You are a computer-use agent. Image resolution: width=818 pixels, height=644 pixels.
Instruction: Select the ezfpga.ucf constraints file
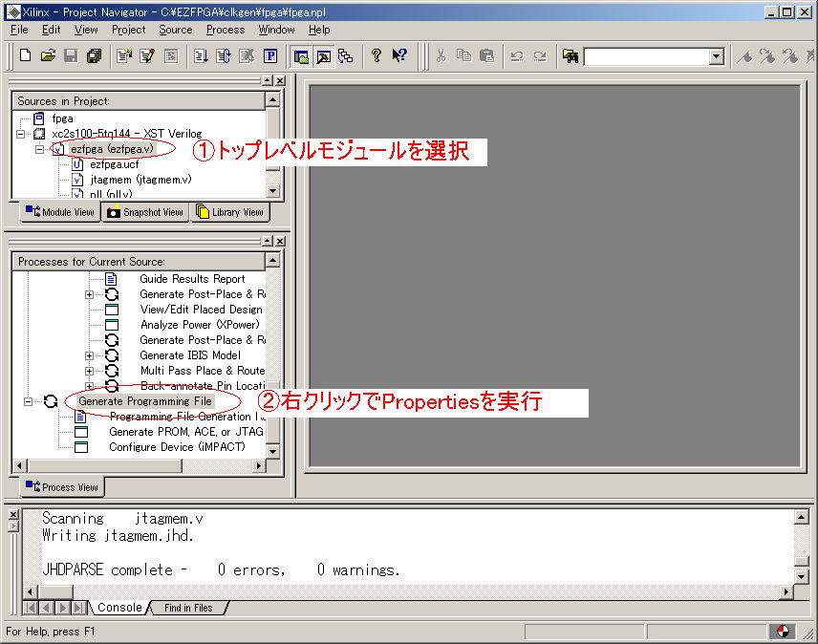point(115,164)
